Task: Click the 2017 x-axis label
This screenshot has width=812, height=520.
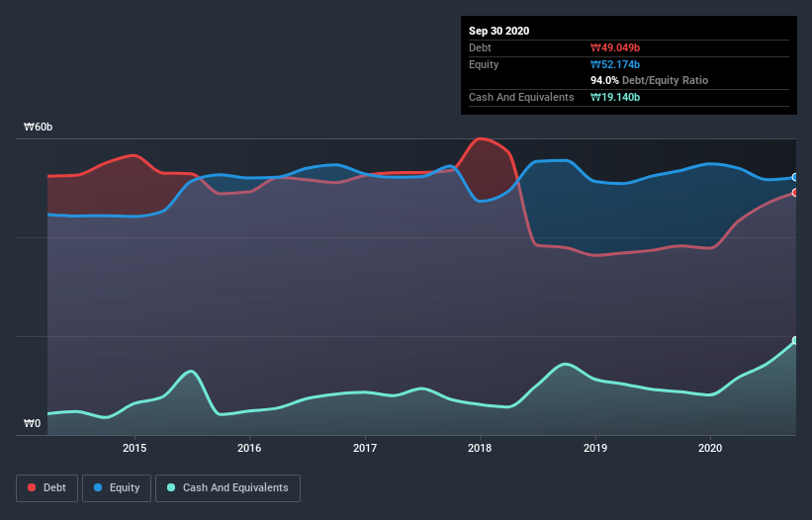Action: (365, 448)
